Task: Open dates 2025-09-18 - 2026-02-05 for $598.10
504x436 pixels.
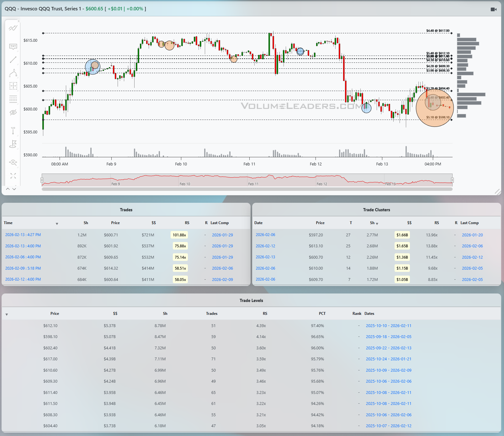Action: coord(389,337)
